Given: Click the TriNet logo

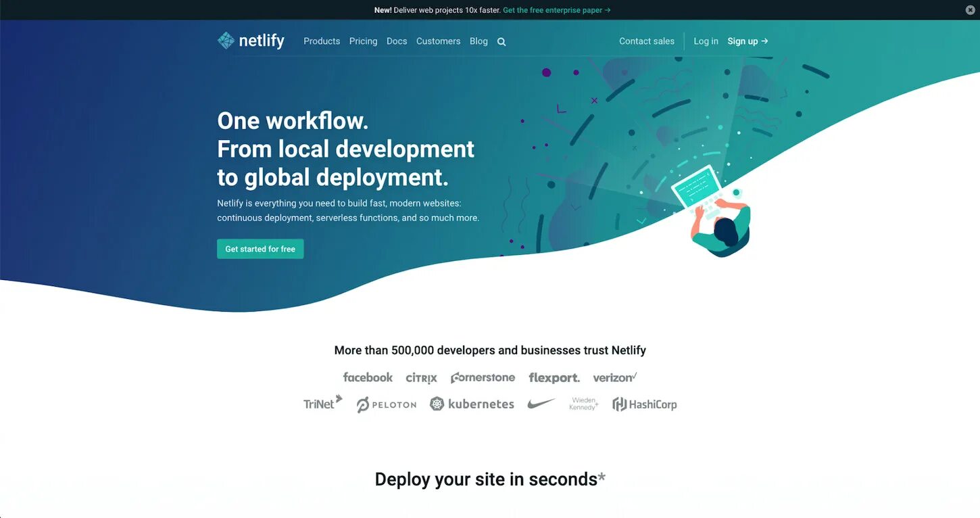Looking at the screenshot, I should tap(323, 403).
